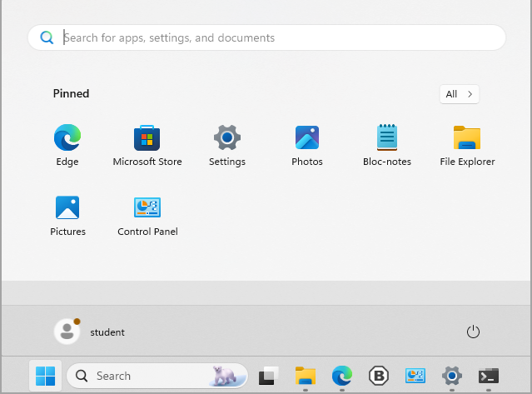Screen dimensions: 532x394
Task: Open Task View from the taskbar
Action: [267, 376]
